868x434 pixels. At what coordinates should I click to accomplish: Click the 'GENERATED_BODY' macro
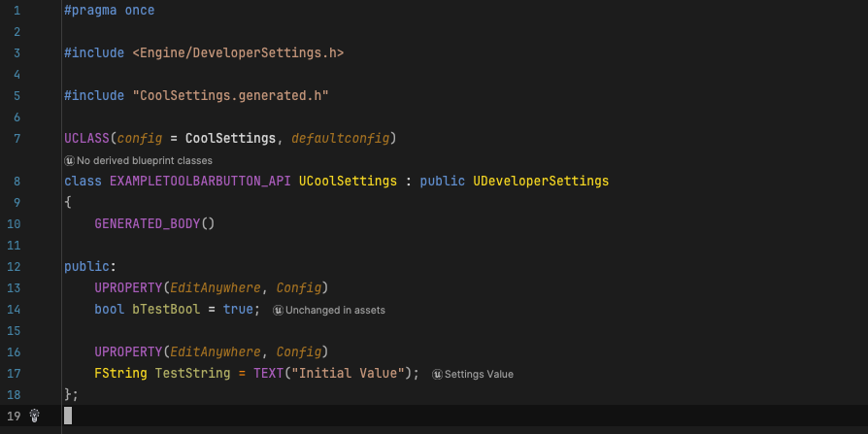(x=148, y=223)
